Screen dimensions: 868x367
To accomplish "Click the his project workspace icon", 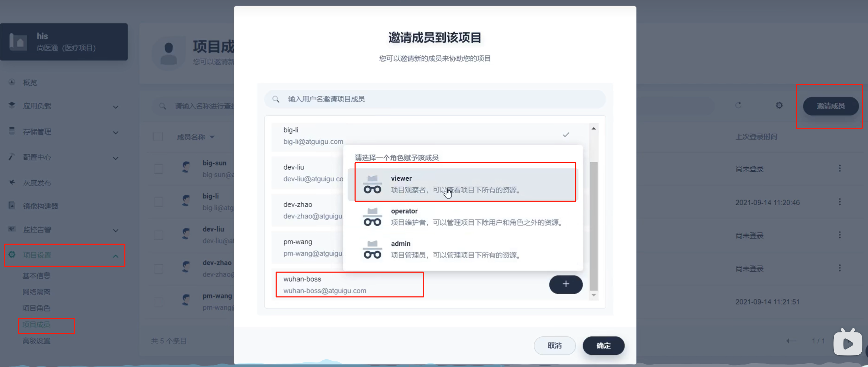I will [18, 42].
